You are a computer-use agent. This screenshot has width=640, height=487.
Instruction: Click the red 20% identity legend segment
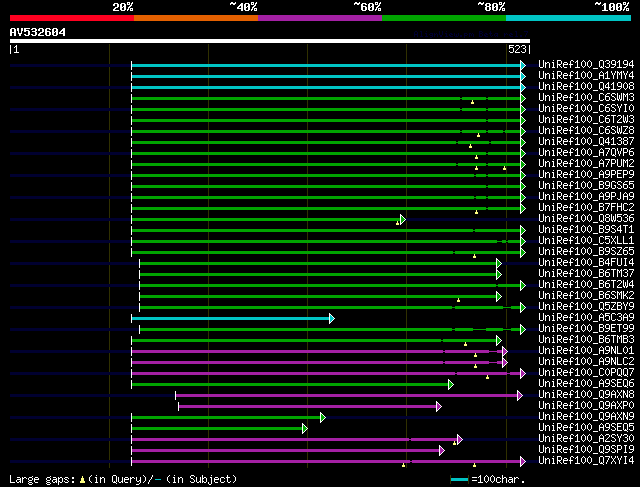coord(72,18)
